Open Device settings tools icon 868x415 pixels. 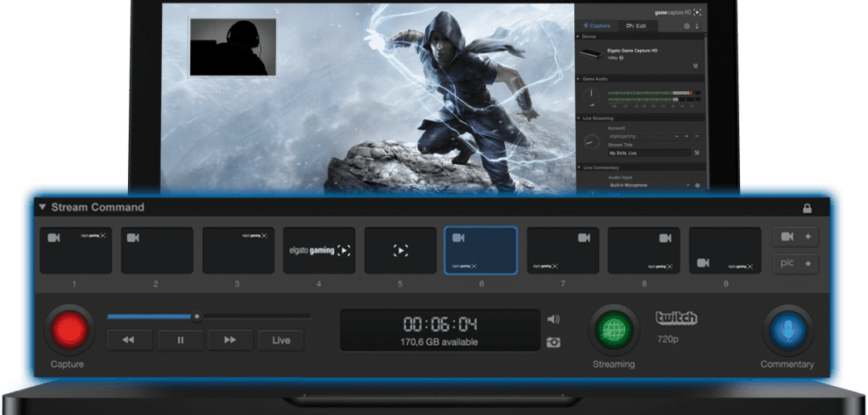(695, 65)
